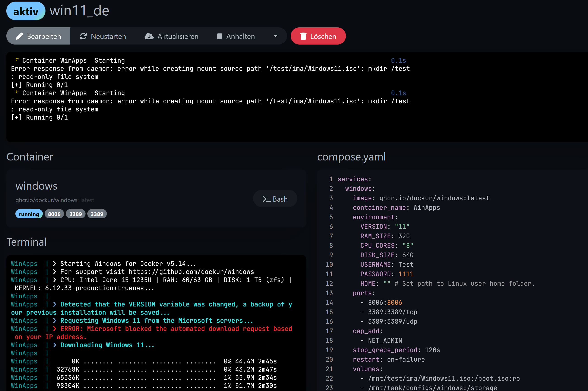Click the Bash terminal prompt icon
Screen dimensions: 588x391
click(x=266, y=199)
